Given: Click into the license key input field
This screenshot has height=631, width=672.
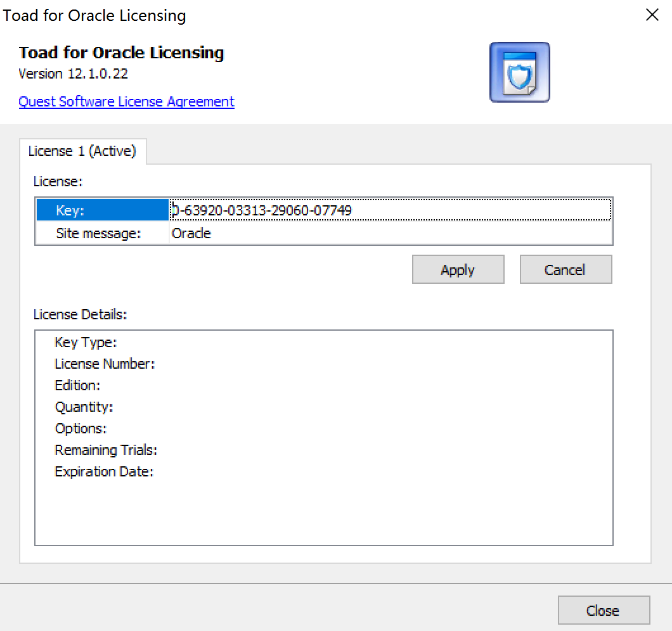Looking at the screenshot, I should [390, 210].
